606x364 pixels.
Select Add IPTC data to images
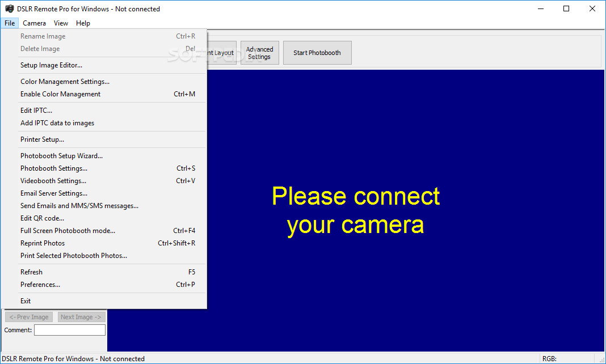tap(104, 122)
